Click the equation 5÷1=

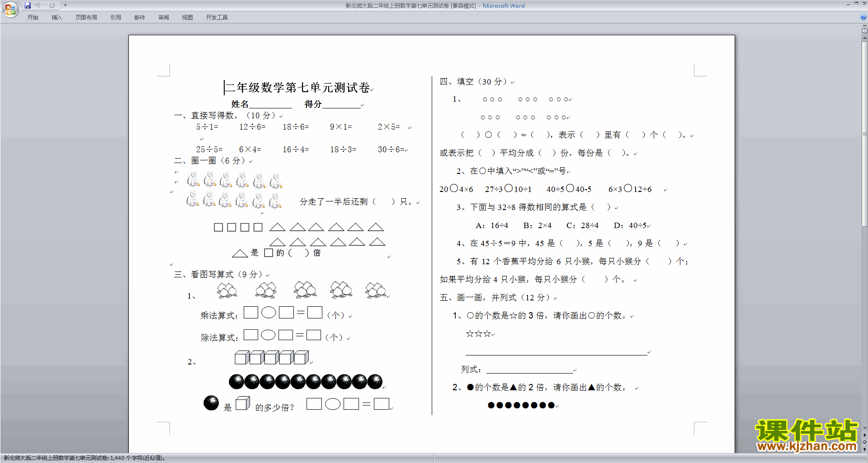tap(207, 127)
